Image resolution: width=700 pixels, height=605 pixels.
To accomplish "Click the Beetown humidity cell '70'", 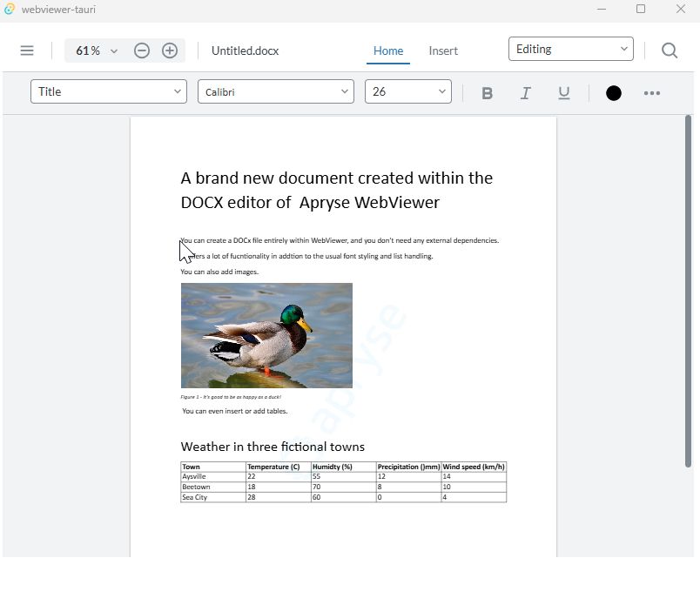I will coord(344,487).
